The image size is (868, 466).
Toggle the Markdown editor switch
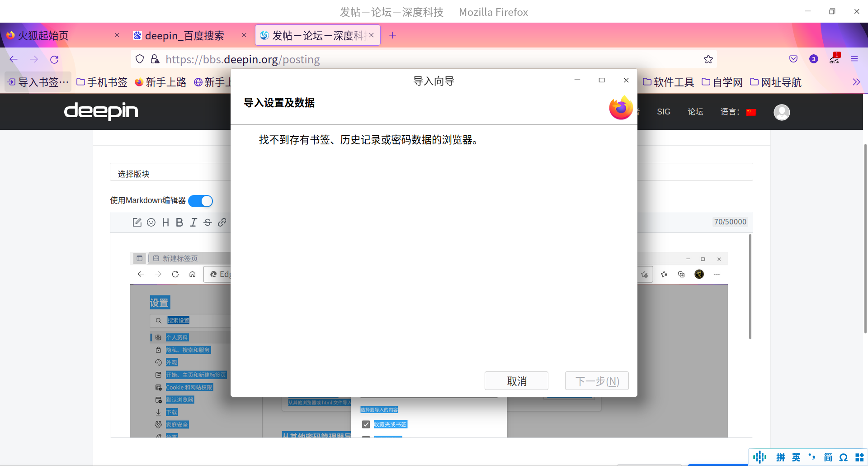pyautogui.click(x=200, y=200)
